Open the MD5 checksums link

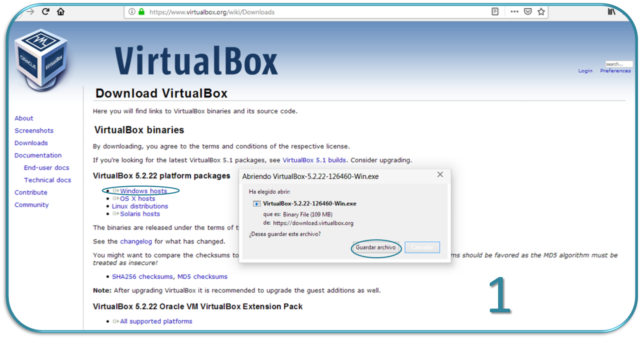tap(202, 277)
